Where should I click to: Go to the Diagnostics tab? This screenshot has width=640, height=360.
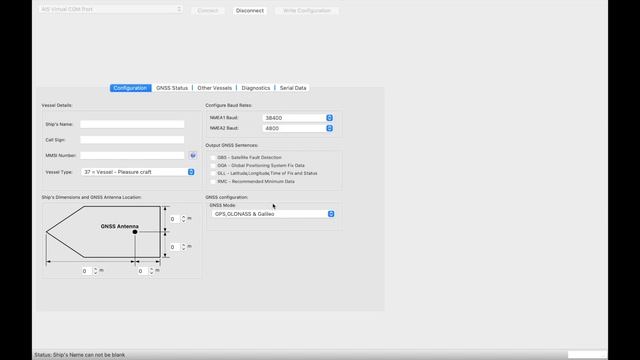click(x=256, y=88)
